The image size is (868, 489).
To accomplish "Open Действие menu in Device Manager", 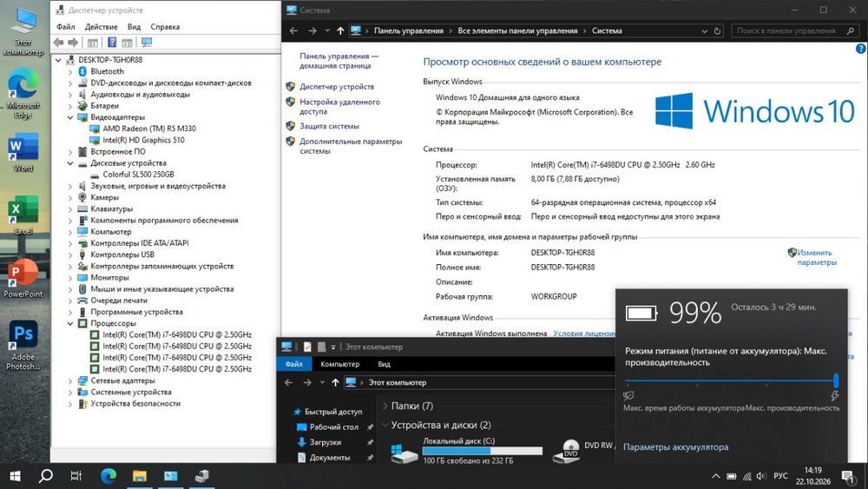I will (x=101, y=27).
